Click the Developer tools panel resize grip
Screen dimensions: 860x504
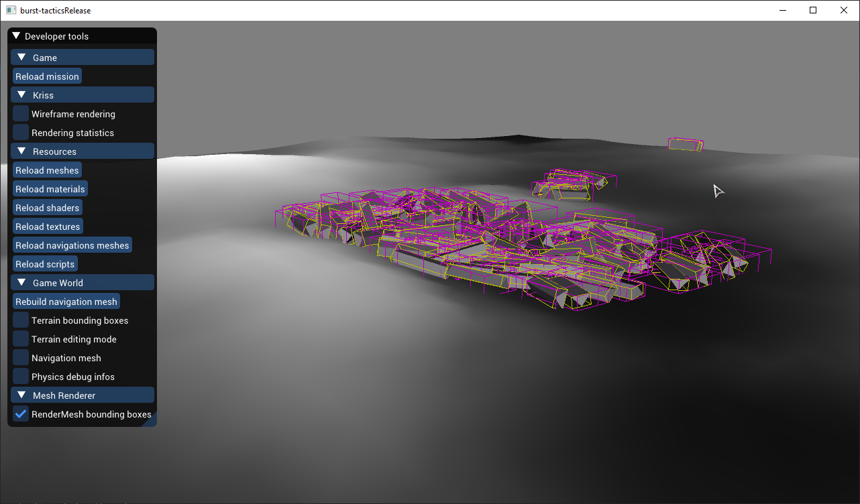[152, 422]
